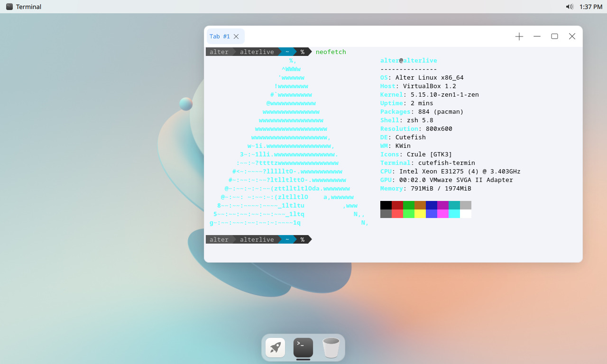Add a new terminal tab with plus icon
Image resolution: width=607 pixels, height=364 pixels.
click(519, 36)
